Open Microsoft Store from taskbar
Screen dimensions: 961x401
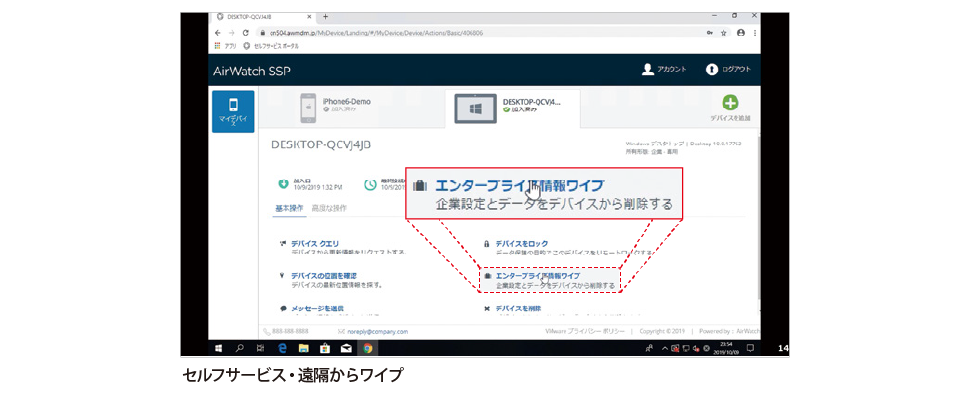(324, 348)
